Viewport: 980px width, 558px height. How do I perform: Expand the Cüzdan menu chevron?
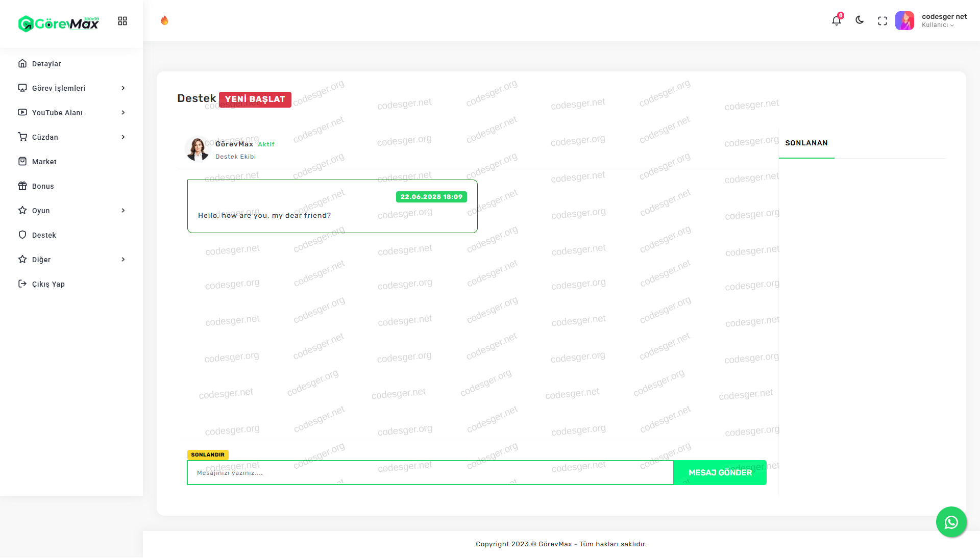pos(123,137)
